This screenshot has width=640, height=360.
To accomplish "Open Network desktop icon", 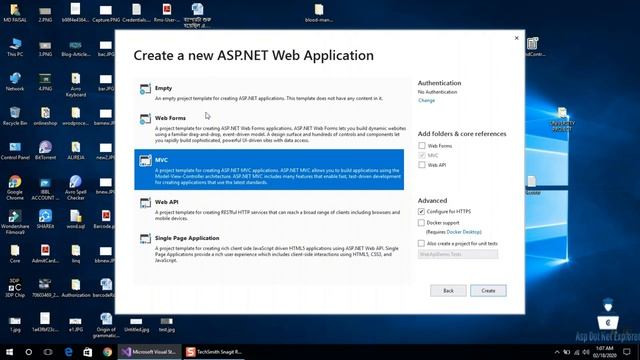I will [15, 82].
